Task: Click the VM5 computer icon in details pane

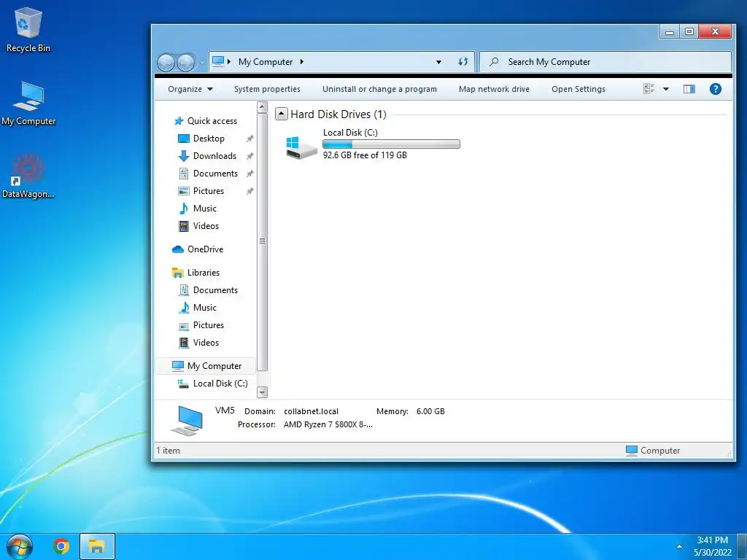Action: point(187,421)
